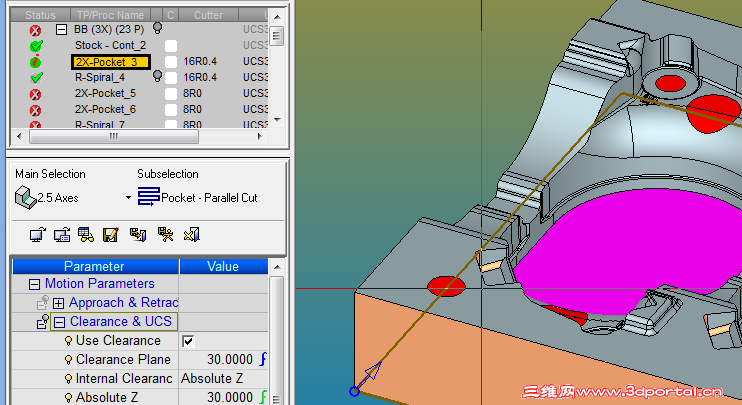Viewport: 742px width, 405px height.
Task: Toggle the C checkbox for 2X-Pocket_6
Action: click(x=171, y=110)
